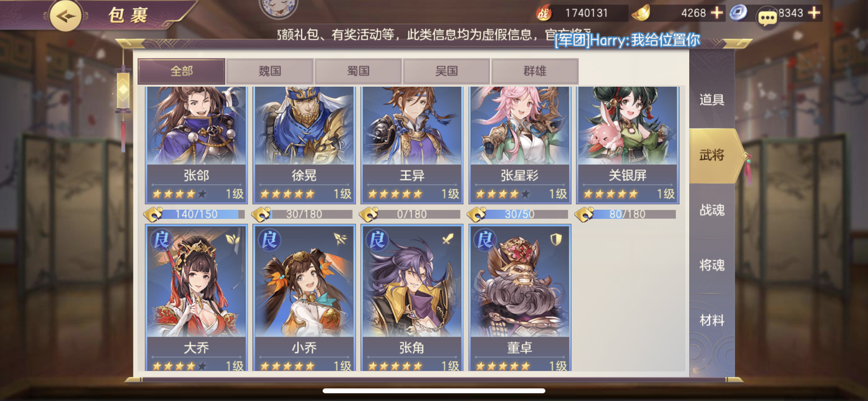This screenshot has height=401, width=868.
Task: Add gold ingots with plus icon
Action: tap(717, 13)
